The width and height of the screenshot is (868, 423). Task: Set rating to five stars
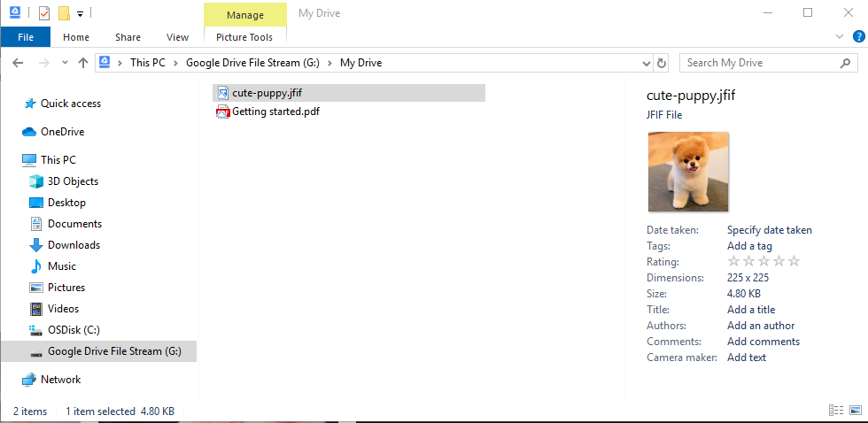[x=794, y=261]
